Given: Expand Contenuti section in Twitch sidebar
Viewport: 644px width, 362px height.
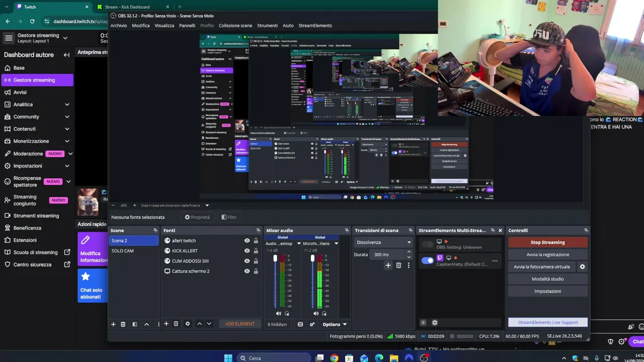Looking at the screenshot, I should click(x=67, y=129).
